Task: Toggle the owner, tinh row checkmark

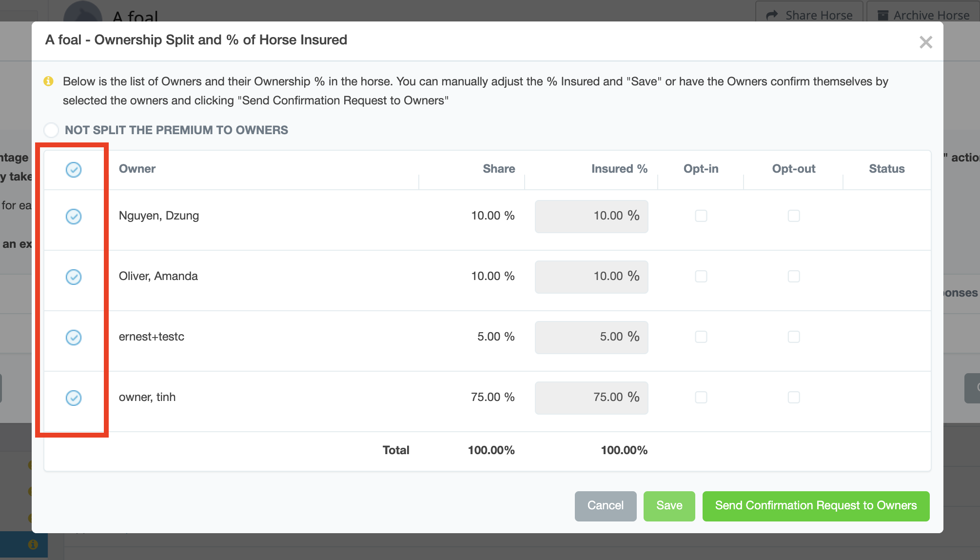Action: 74,398
